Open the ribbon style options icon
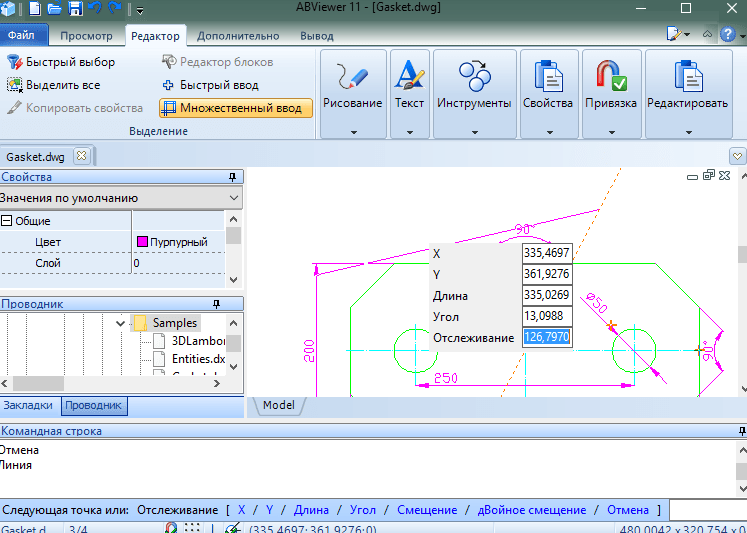 pyautogui.click(x=678, y=34)
